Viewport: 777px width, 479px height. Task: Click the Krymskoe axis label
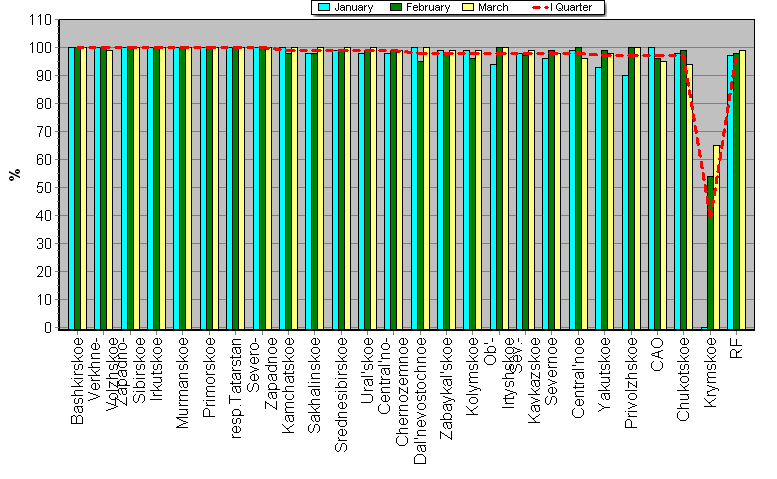[x=711, y=372]
